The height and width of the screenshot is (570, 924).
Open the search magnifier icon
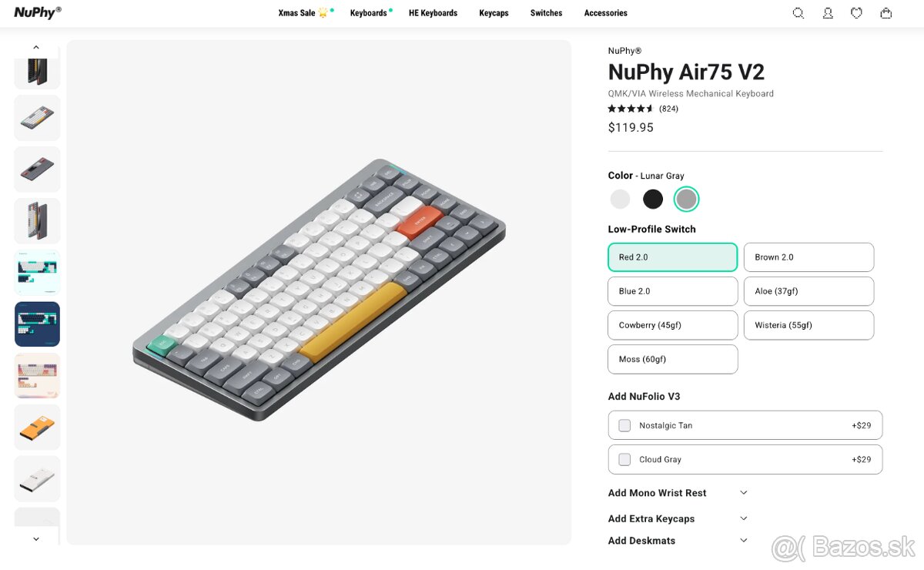(x=798, y=13)
